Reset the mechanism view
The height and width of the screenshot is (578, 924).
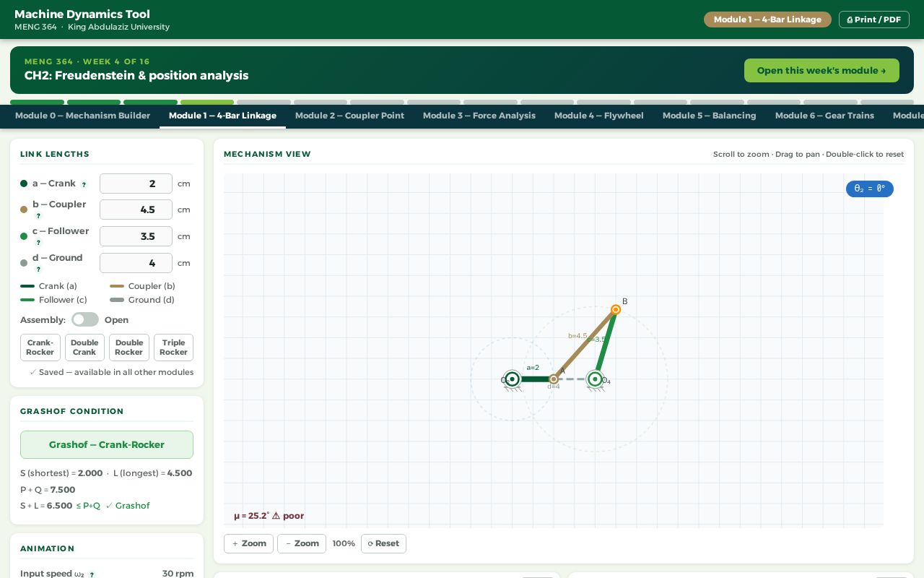pos(383,543)
